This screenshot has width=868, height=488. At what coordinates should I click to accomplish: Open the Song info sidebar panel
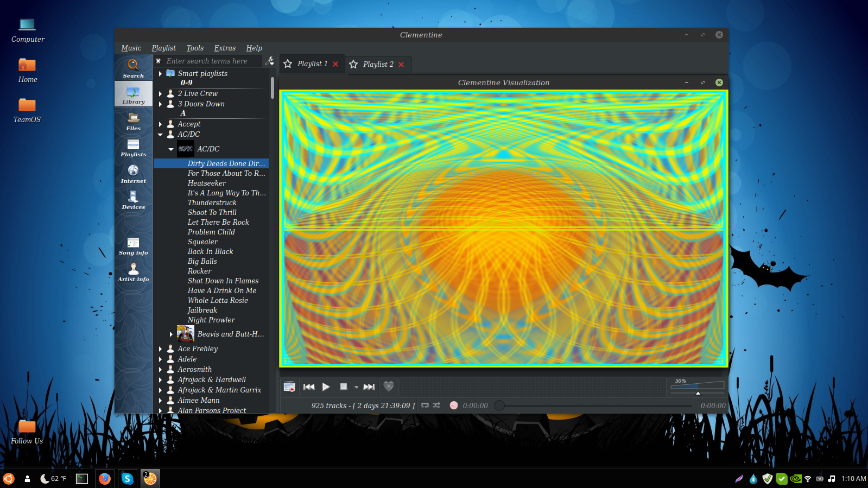point(133,245)
